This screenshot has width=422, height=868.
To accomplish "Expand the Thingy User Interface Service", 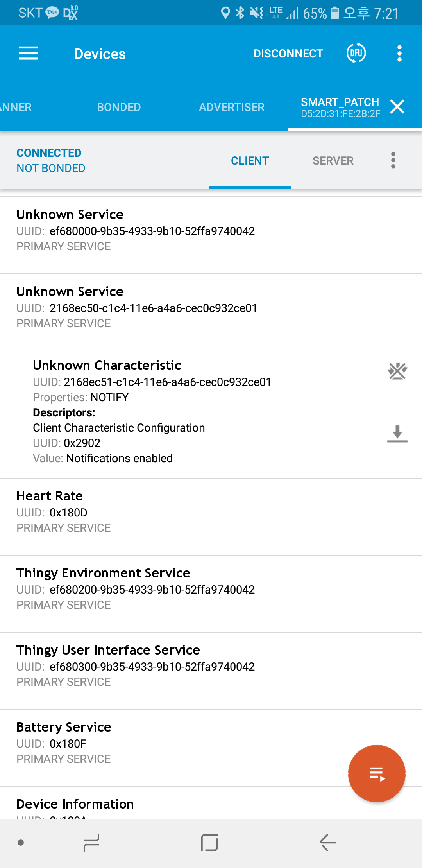I will (x=211, y=671).
